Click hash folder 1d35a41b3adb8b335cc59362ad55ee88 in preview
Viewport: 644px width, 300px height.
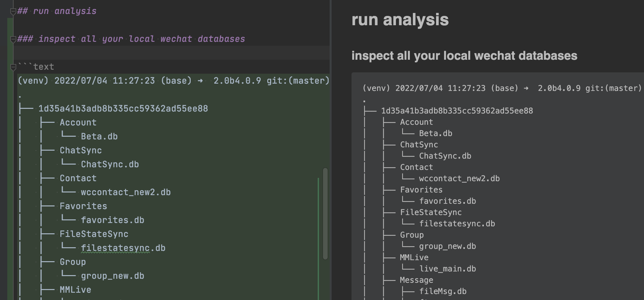tap(457, 111)
